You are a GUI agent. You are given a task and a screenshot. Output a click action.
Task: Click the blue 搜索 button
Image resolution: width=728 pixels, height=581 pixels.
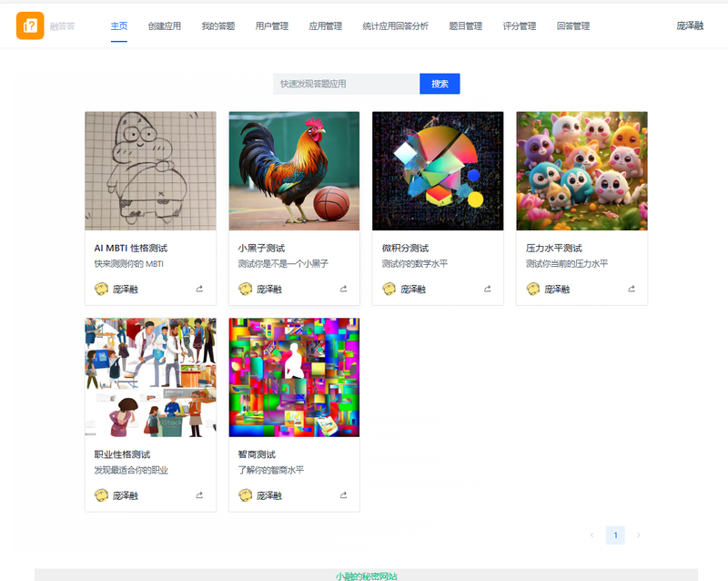pyautogui.click(x=440, y=84)
